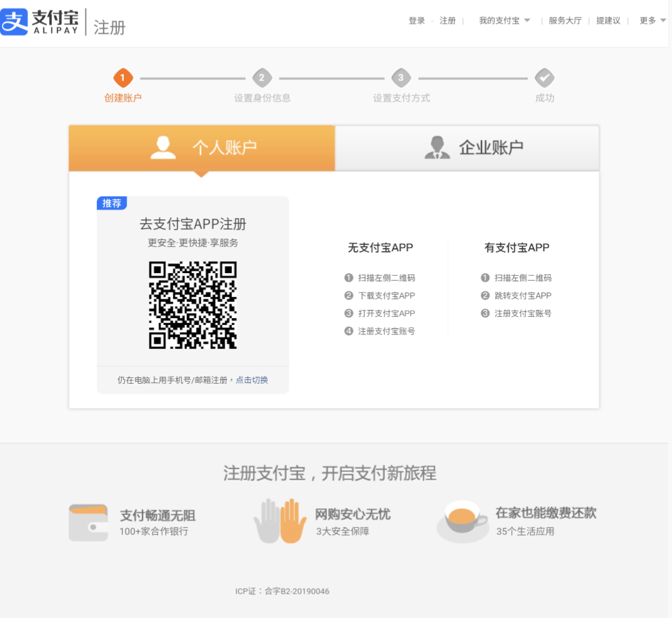Click the businessman icon in 企业账户 tab
Viewport: 672px width, 618px height.
[x=437, y=147]
